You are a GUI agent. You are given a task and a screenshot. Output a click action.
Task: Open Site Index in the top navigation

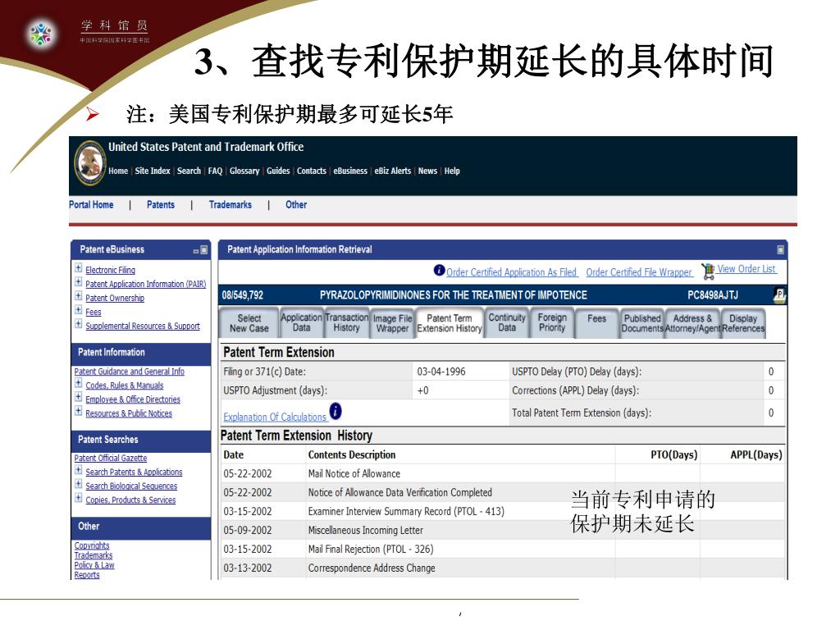pyautogui.click(x=153, y=171)
